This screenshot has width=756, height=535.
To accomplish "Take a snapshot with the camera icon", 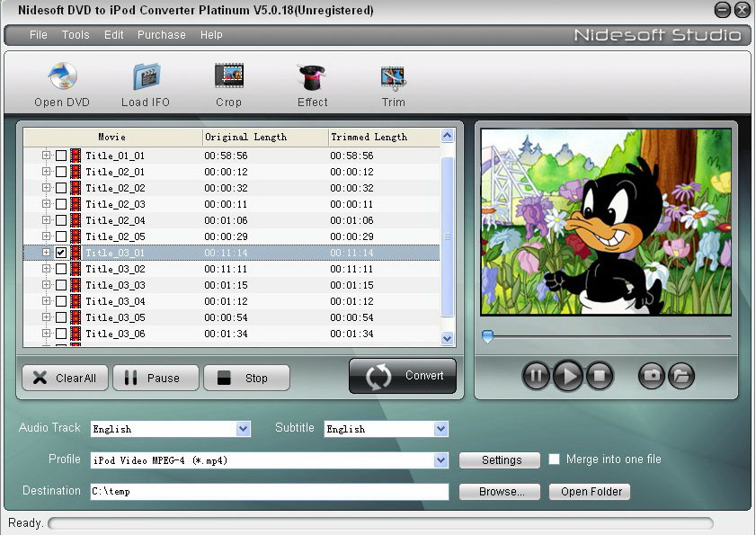I will click(652, 376).
